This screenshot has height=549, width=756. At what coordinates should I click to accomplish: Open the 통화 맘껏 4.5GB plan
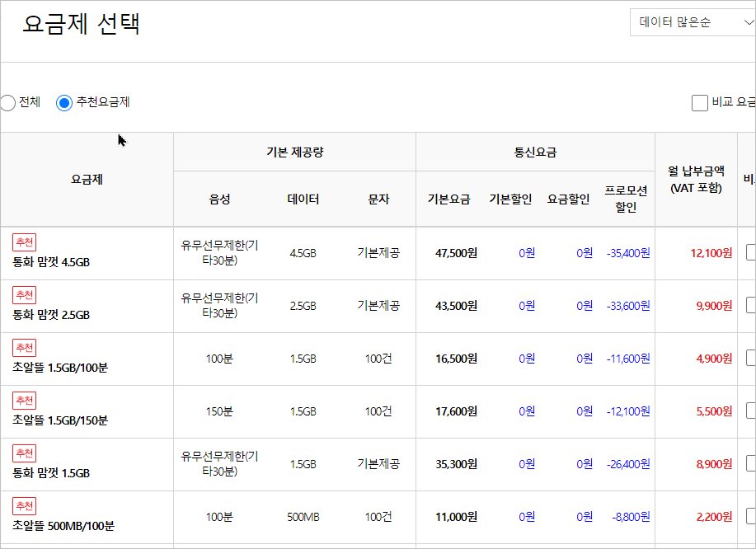(x=51, y=263)
